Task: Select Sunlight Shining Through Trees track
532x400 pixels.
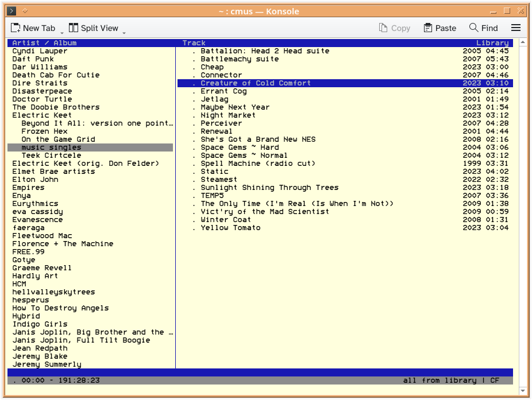Action: (x=345, y=188)
